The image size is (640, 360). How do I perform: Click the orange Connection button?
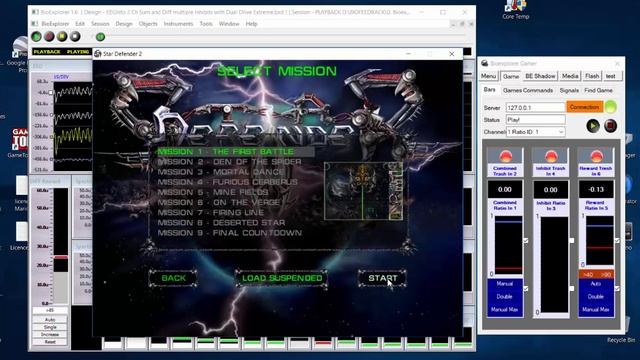point(584,107)
